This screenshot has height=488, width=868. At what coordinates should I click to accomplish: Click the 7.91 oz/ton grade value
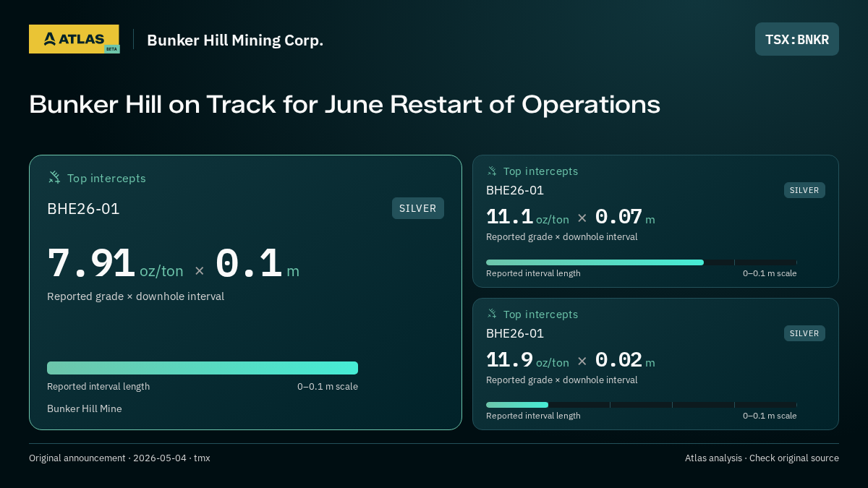coord(115,264)
